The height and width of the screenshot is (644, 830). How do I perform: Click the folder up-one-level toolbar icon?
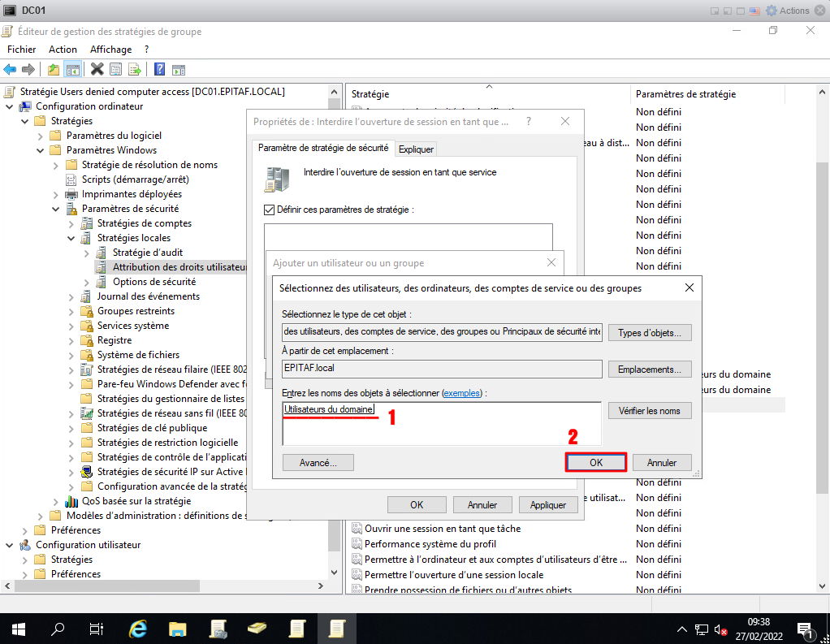[54, 69]
